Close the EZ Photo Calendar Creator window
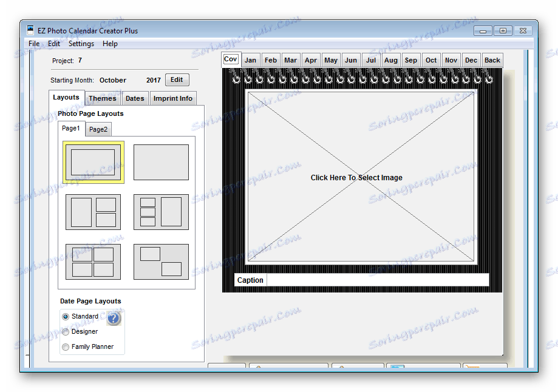Viewport: 558px width, 392px height. tap(523, 31)
